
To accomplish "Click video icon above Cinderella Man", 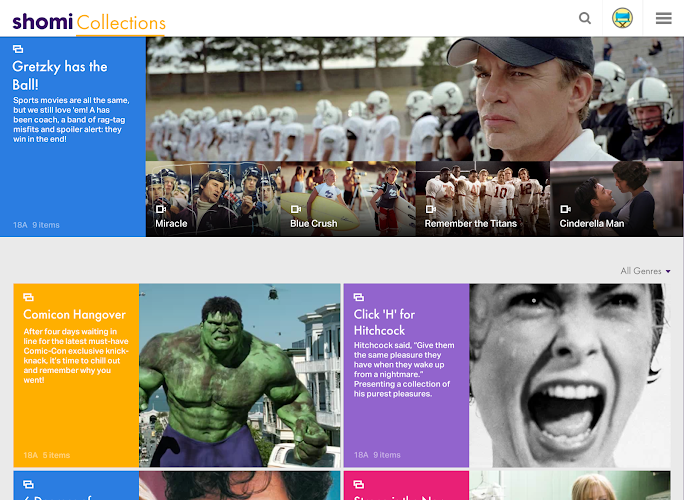I will click(565, 209).
